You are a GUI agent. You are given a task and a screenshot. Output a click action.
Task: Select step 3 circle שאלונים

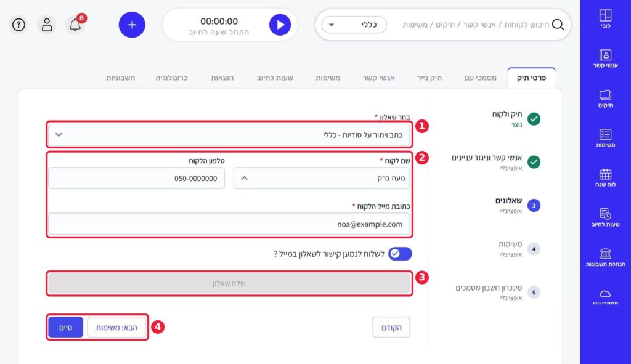click(534, 206)
